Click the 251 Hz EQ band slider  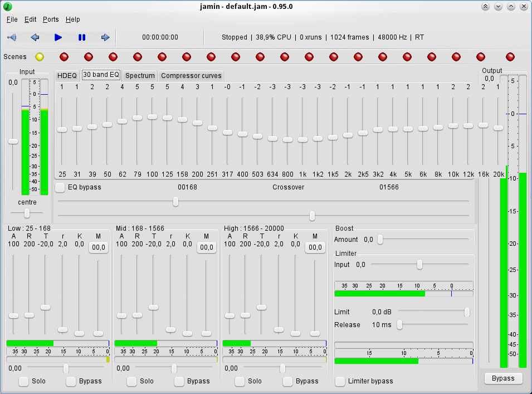[x=212, y=128]
